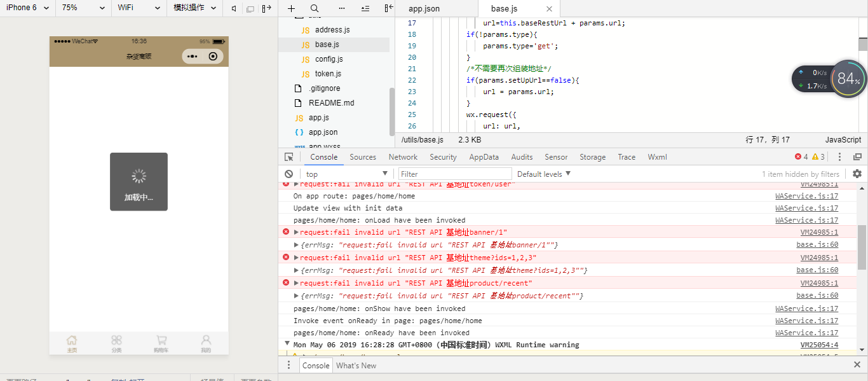Switch to the Console tab
This screenshot has width=868, height=381.
pyautogui.click(x=324, y=157)
